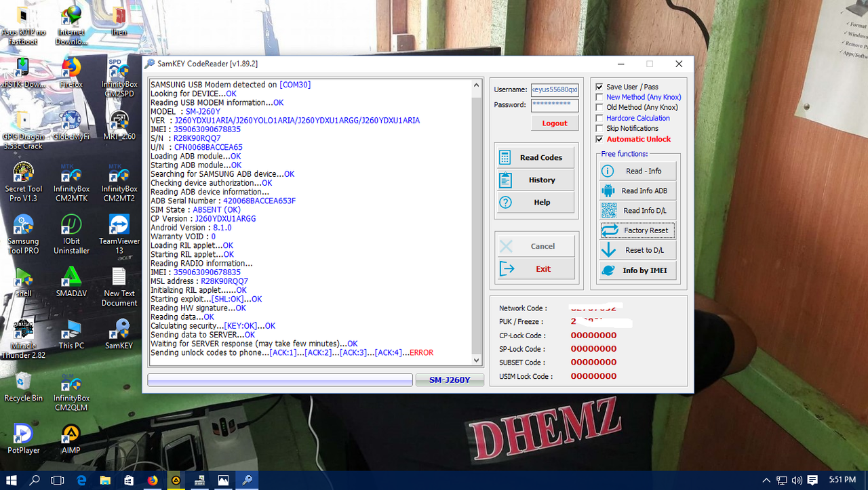
Task: Open Secret Tool Pro V1.3 shortcut
Action: (23, 182)
